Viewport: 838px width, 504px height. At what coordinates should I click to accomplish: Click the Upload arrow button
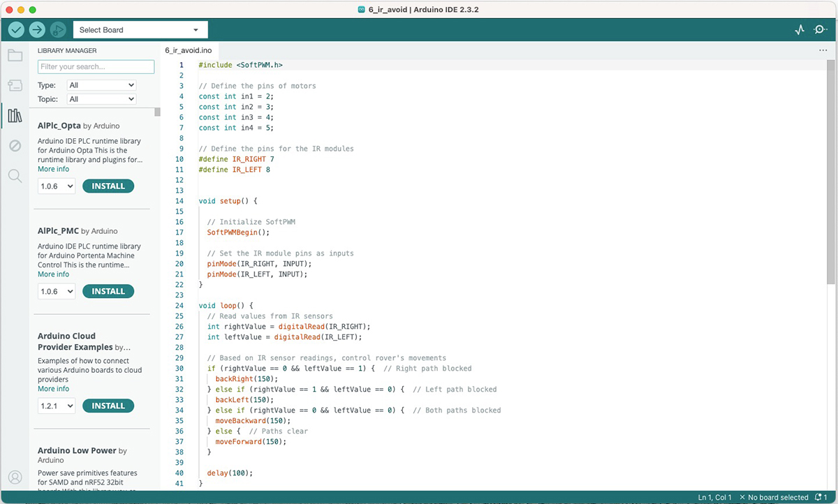coord(37,30)
